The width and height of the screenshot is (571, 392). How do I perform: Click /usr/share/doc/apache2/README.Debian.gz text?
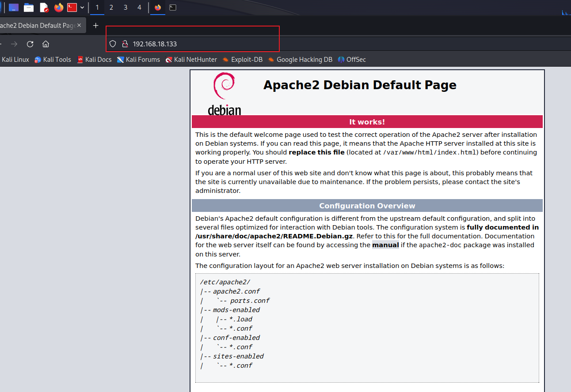click(274, 236)
